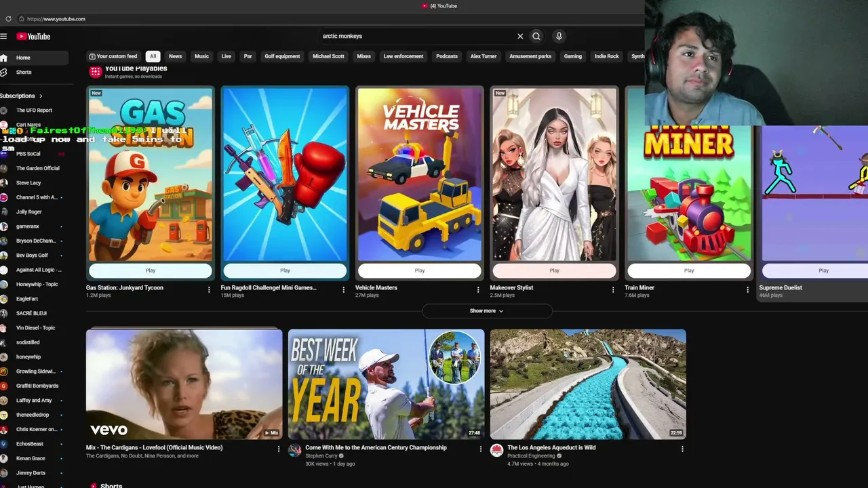Screen dimensions: 868x488
Task: Click Play under Supreme Duelist
Action: click(815, 270)
